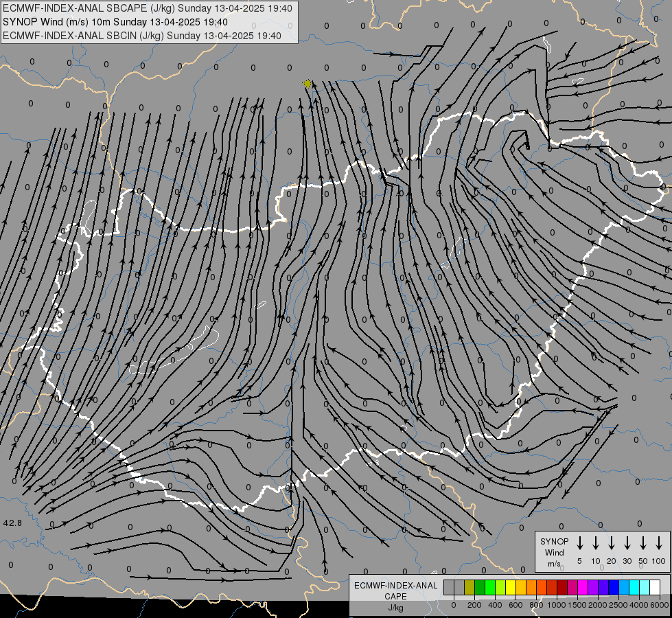Pick the pure blue swatch left of 2500

coord(614,587)
